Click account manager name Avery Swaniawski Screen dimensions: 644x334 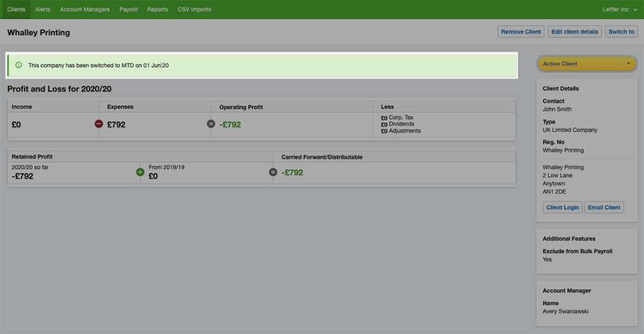(x=565, y=311)
